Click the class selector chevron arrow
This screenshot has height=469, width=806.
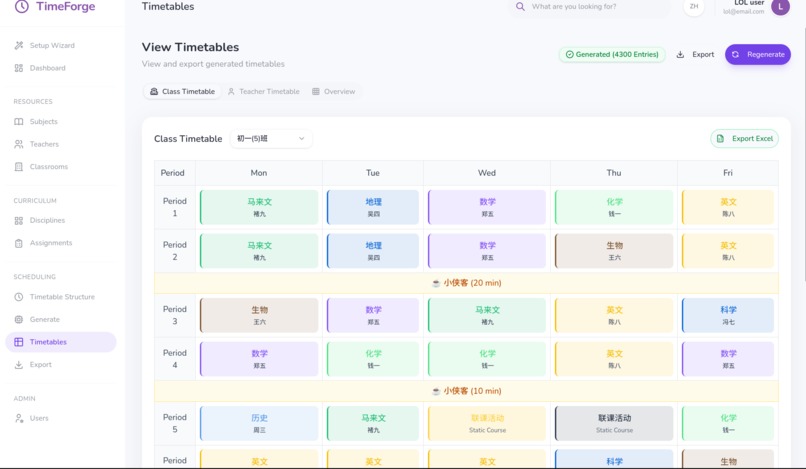tap(302, 138)
